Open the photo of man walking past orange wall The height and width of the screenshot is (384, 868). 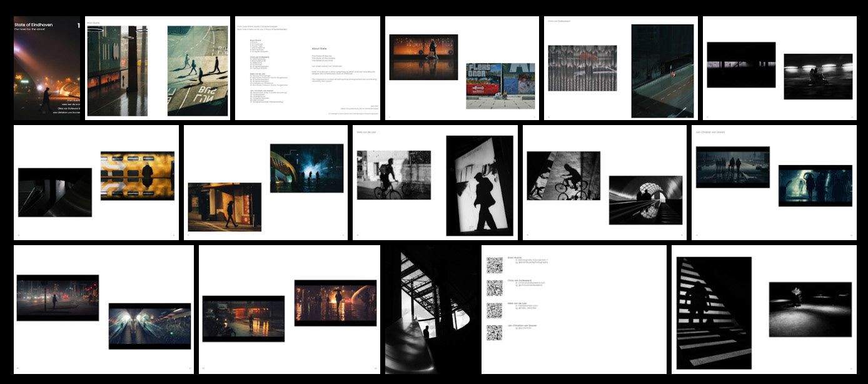[x=225, y=207]
